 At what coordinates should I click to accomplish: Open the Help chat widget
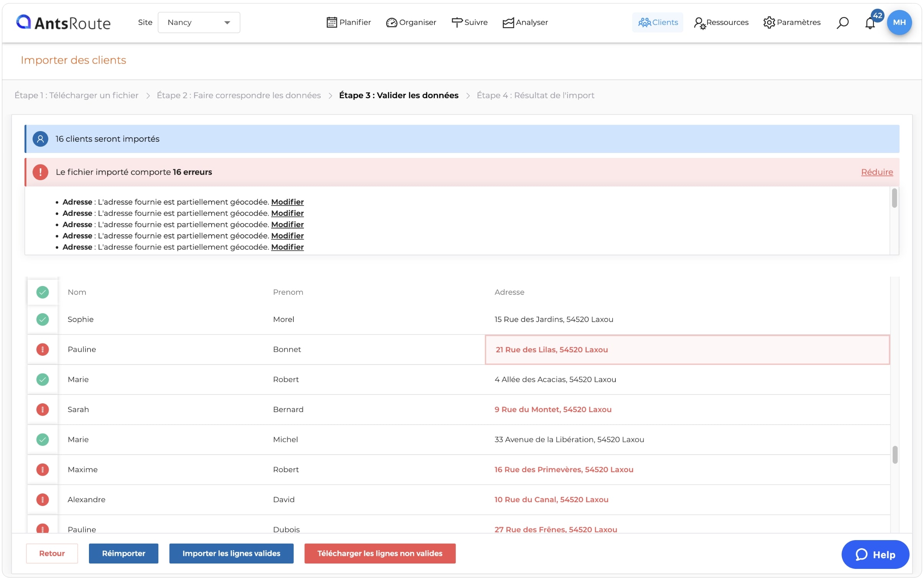(x=875, y=554)
